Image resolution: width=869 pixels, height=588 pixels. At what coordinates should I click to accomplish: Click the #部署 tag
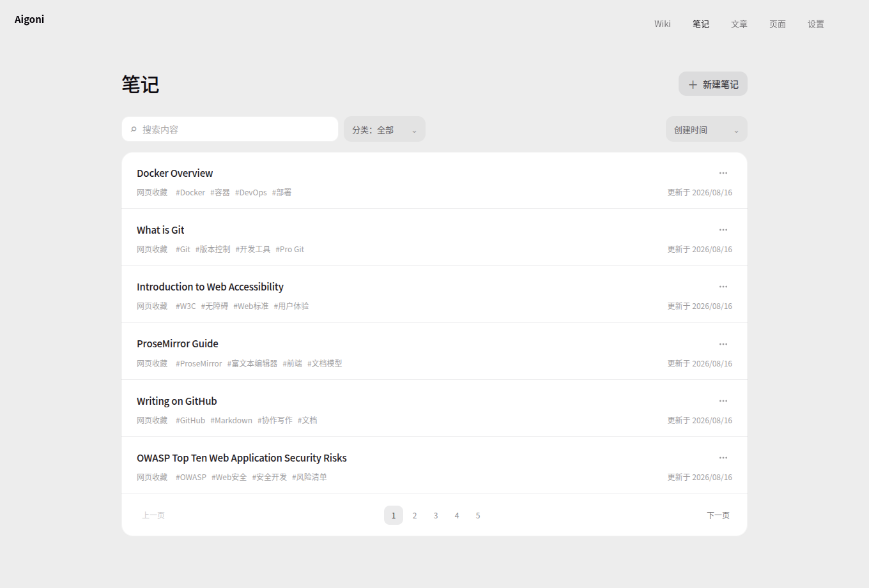[x=282, y=192]
